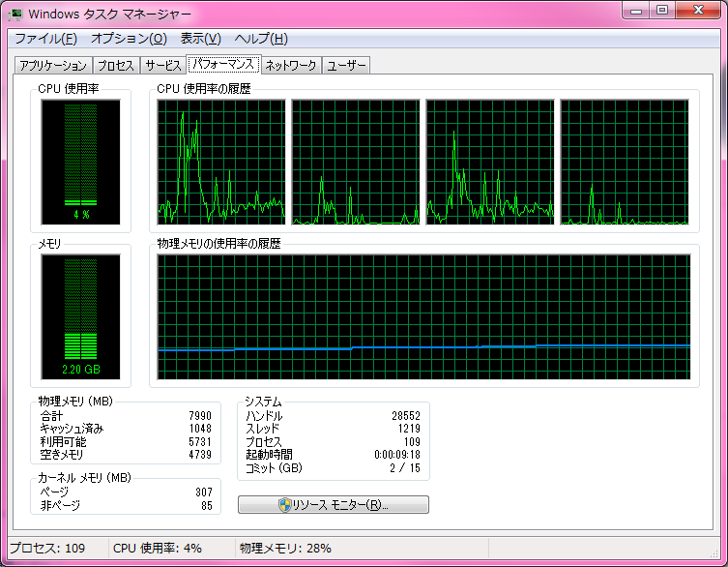Switch to the アプリケーション tab

[x=53, y=66]
